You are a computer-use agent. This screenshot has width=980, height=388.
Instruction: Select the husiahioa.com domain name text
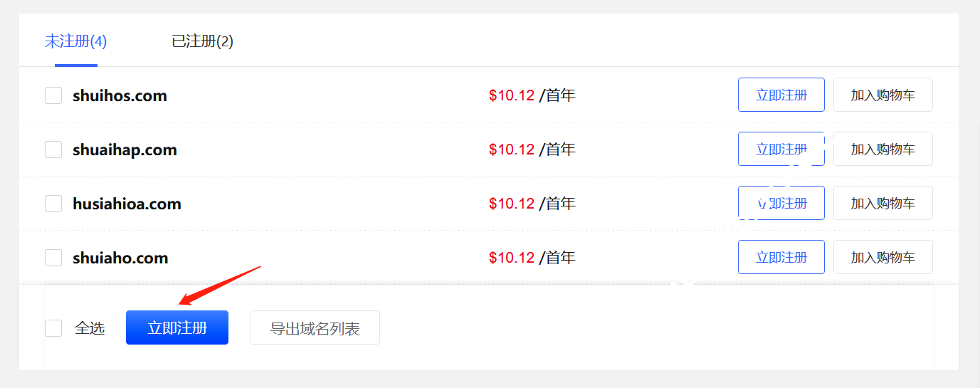[127, 204]
